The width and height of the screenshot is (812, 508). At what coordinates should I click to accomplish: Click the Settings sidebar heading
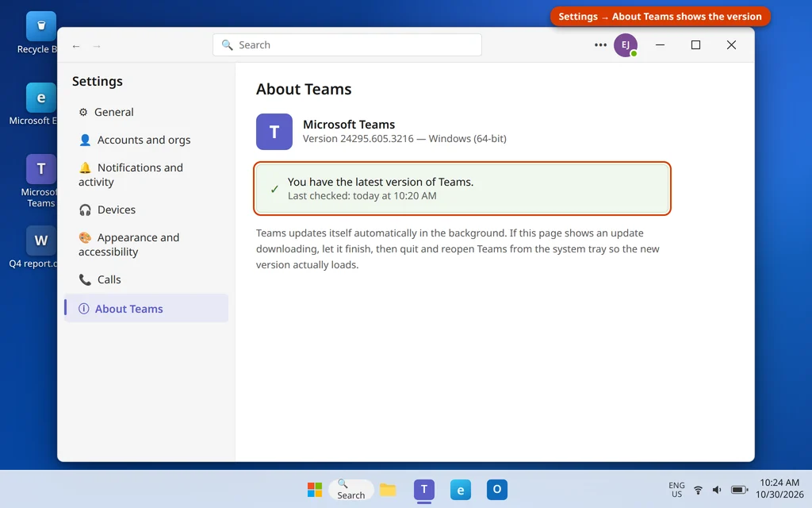(98, 82)
